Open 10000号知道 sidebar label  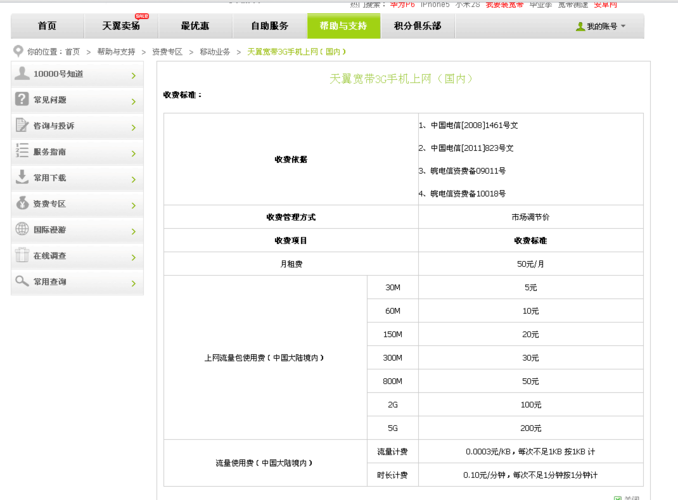pyautogui.click(x=58, y=74)
